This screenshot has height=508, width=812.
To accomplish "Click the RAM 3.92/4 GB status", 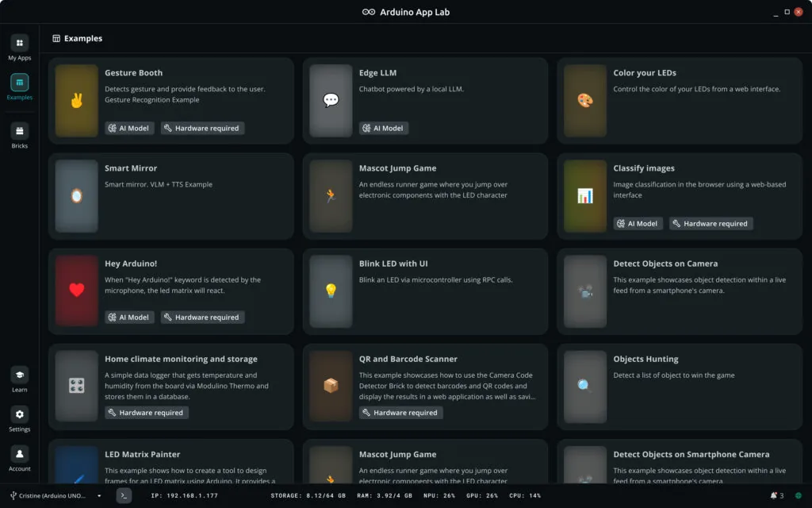I will [x=385, y=495].
